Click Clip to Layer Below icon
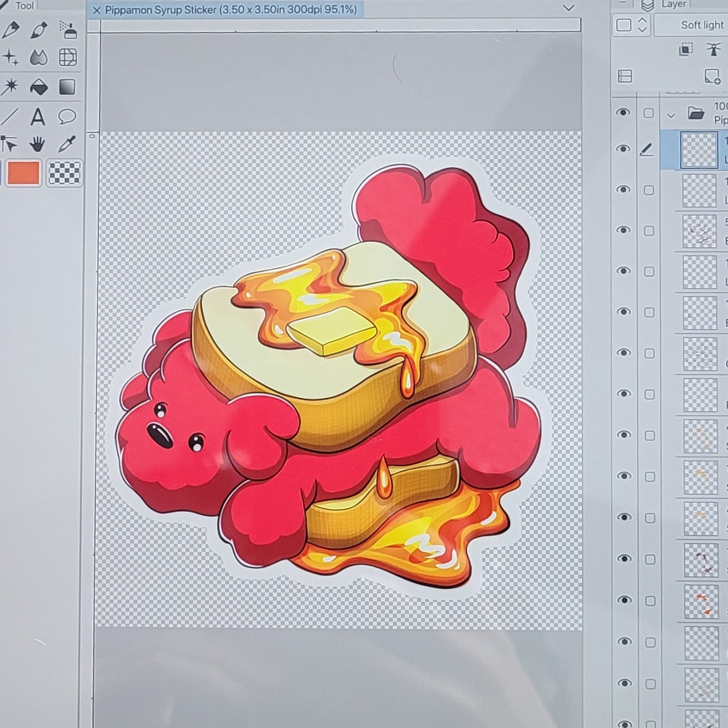 pos(686,50)
